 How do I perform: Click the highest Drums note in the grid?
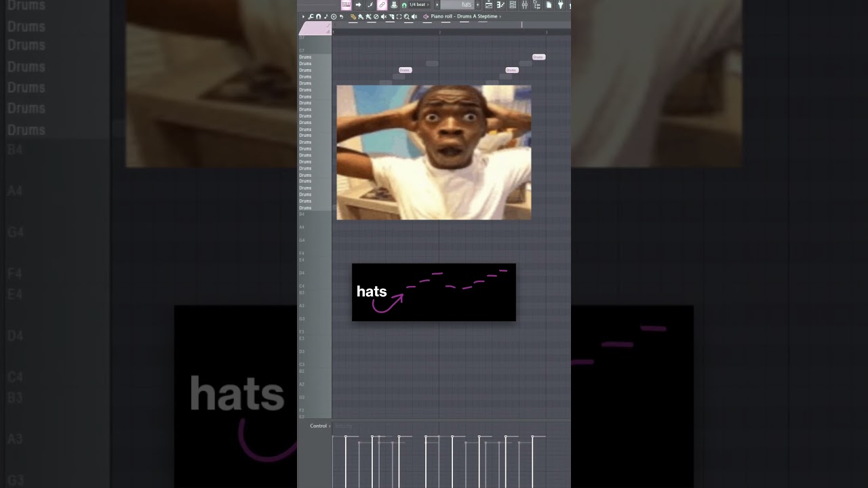pyautogui.click(x=538, y=57)
